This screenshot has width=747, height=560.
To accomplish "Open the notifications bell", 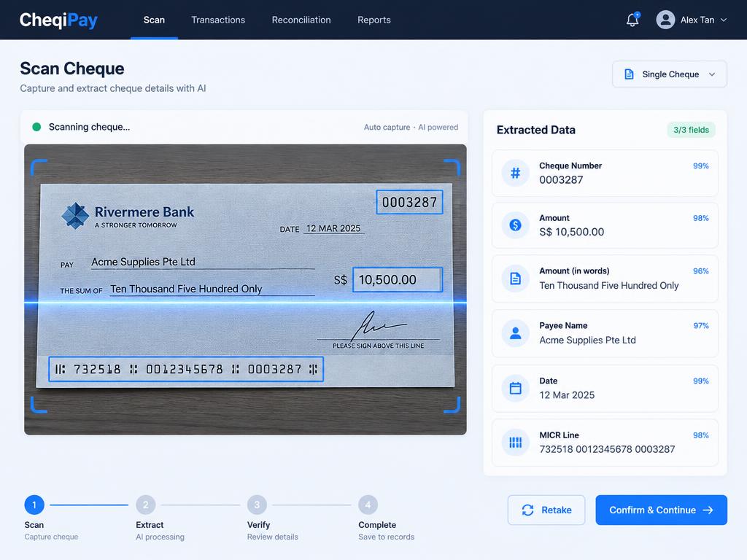I will (x=632, y=20).
